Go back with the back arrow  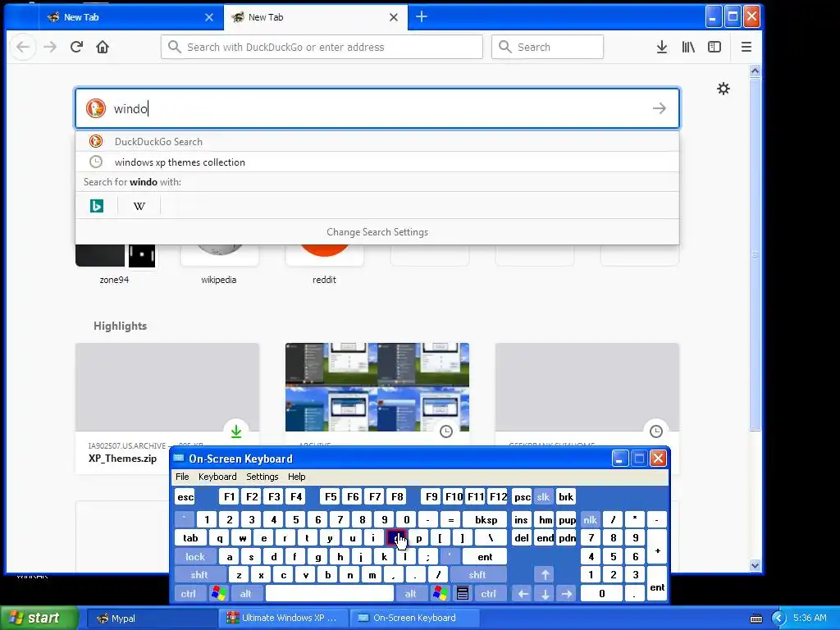point(23,47)
